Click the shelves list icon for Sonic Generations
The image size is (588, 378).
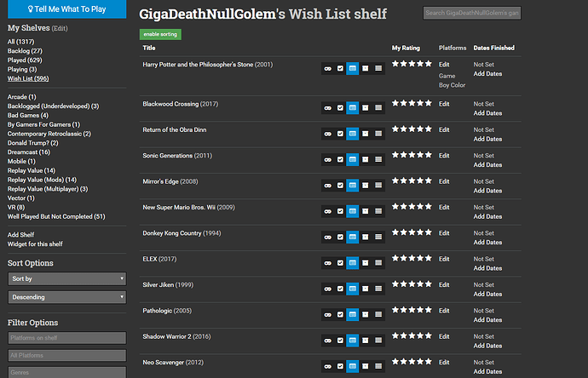click(x=378, y=159)
